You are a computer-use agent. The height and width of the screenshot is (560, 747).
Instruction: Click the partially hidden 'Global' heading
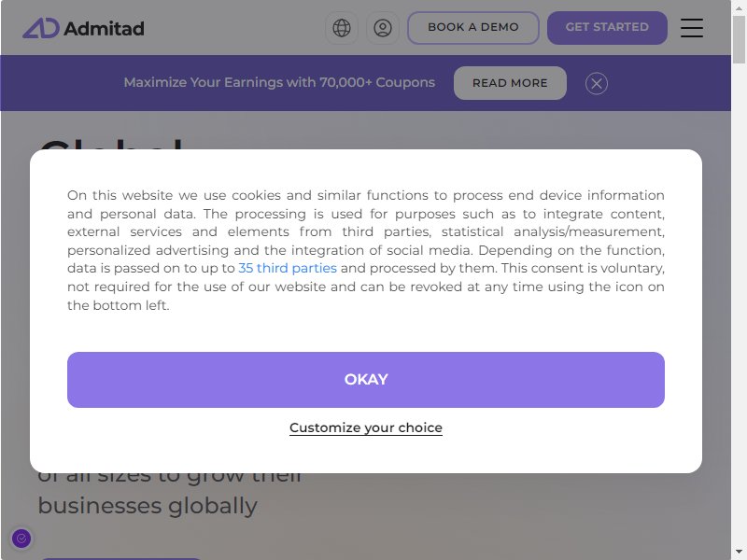111,143
